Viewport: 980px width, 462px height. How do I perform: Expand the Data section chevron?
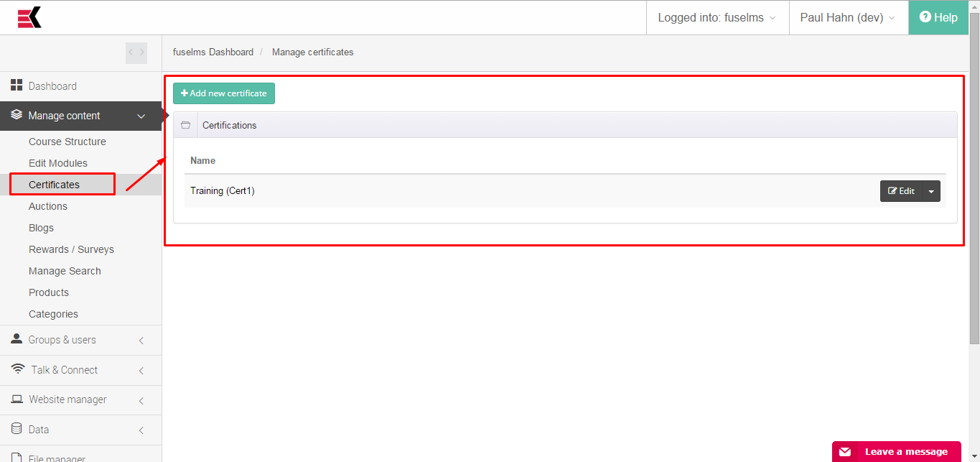[x=141, y=430]
